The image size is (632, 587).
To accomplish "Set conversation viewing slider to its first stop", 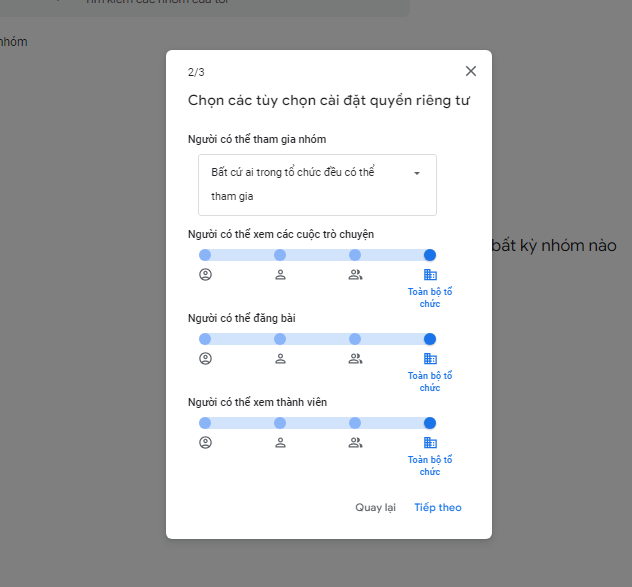I will click(x=205, y=255).
